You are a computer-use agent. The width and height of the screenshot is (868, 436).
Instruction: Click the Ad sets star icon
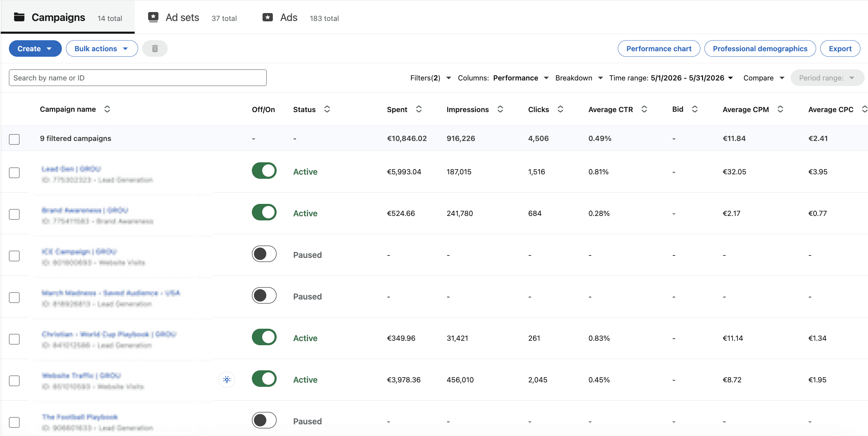click(x=153, y=17)
